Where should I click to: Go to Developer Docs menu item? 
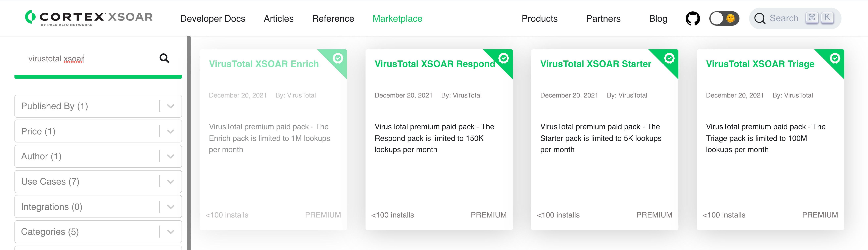(x=213, y=18)
